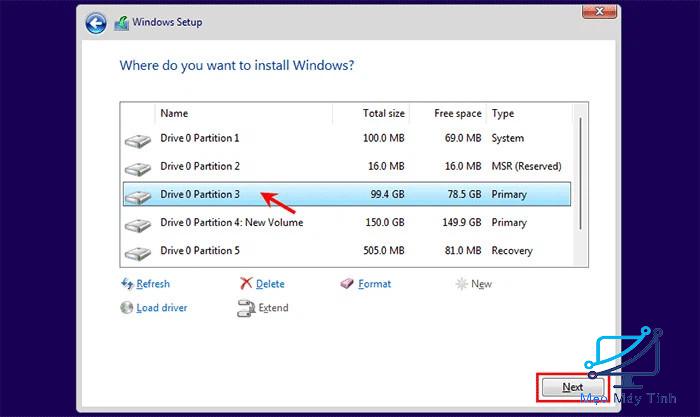The height and width of the screenshot is (417, 700).
Task: Click drive icon for Drive 0 Partition 5
Action: [138, 253]
